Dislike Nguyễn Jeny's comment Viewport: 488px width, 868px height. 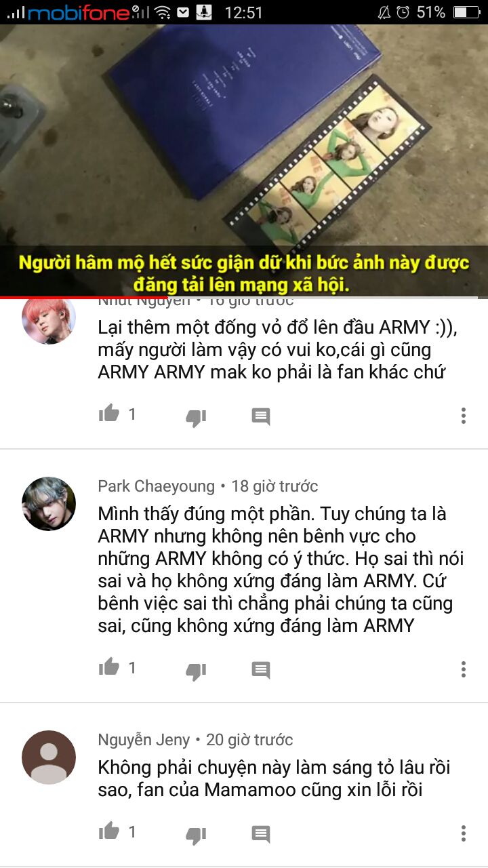click(196, 834)
